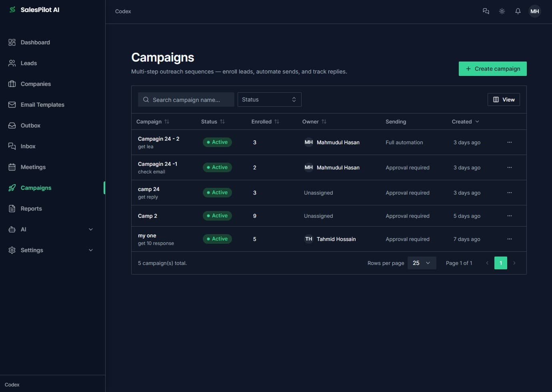
Task: Click the Leads people icon
Action: tap(12, 63)
